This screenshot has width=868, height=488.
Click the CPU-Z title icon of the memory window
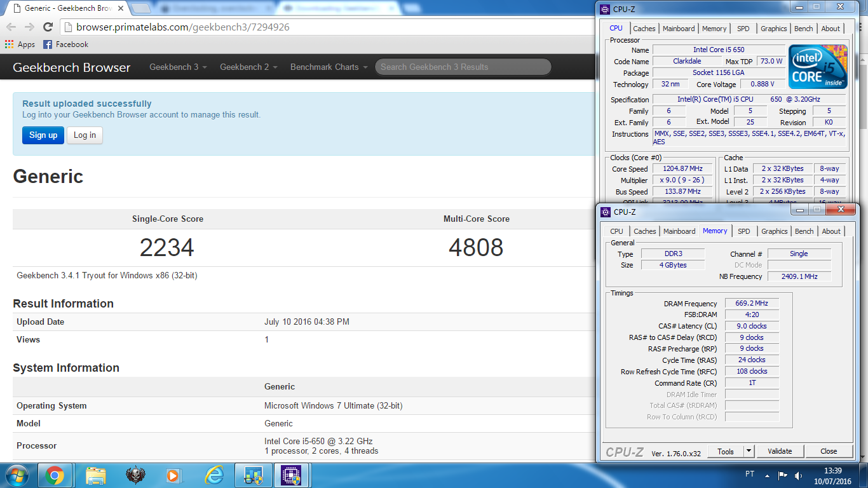(x=605, y=212)
